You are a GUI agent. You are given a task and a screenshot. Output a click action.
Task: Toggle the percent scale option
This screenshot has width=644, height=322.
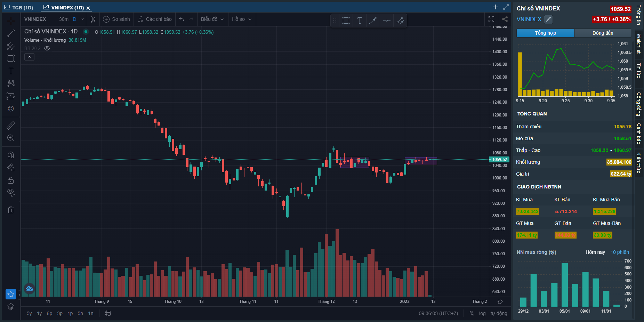(472, 313)
